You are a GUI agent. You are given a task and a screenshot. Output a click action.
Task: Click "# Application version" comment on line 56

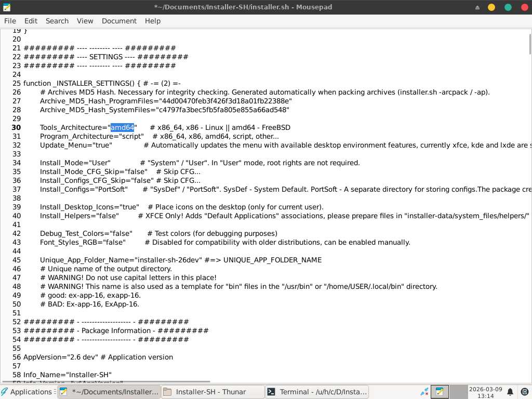tap(137, 357)
